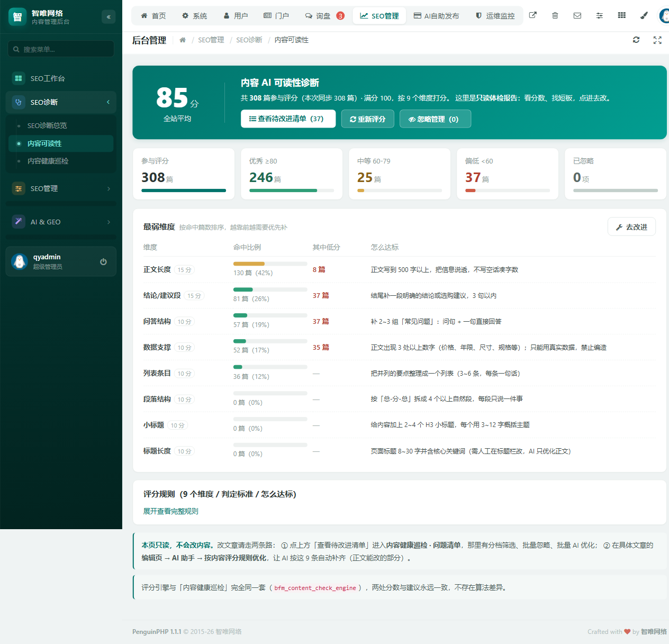
Task: Click the power logout icon beside qyadmin
Action: [103, 261]
